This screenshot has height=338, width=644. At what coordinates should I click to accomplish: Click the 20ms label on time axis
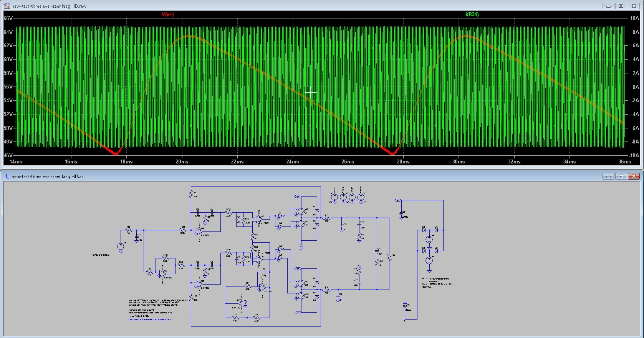(182, 162)
